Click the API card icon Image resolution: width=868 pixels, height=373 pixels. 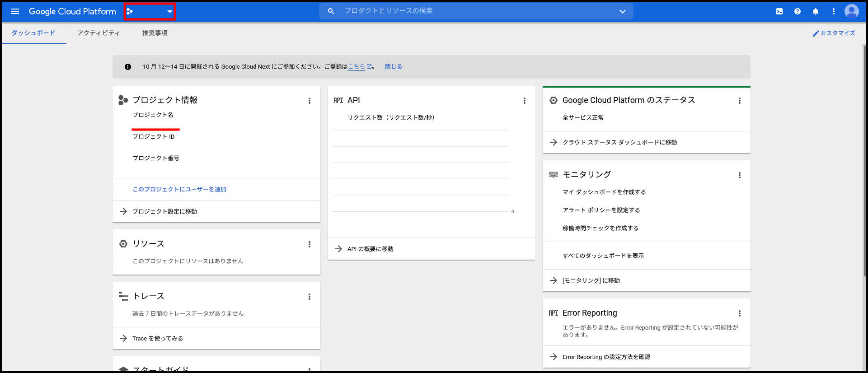338,100
